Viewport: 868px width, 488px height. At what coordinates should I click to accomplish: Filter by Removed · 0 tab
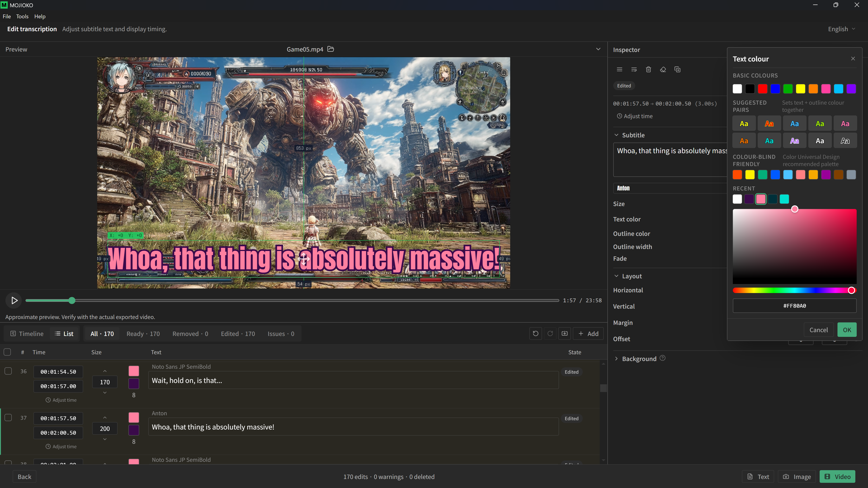(x=190, y=333)
